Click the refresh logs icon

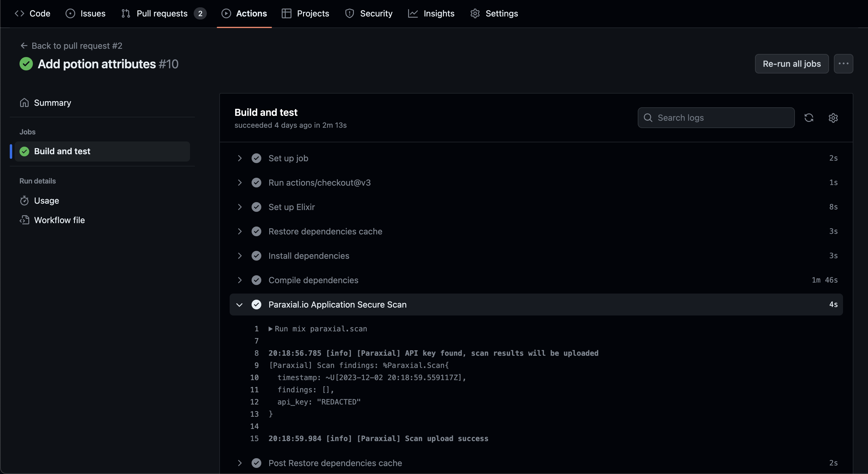pos(809,118)
